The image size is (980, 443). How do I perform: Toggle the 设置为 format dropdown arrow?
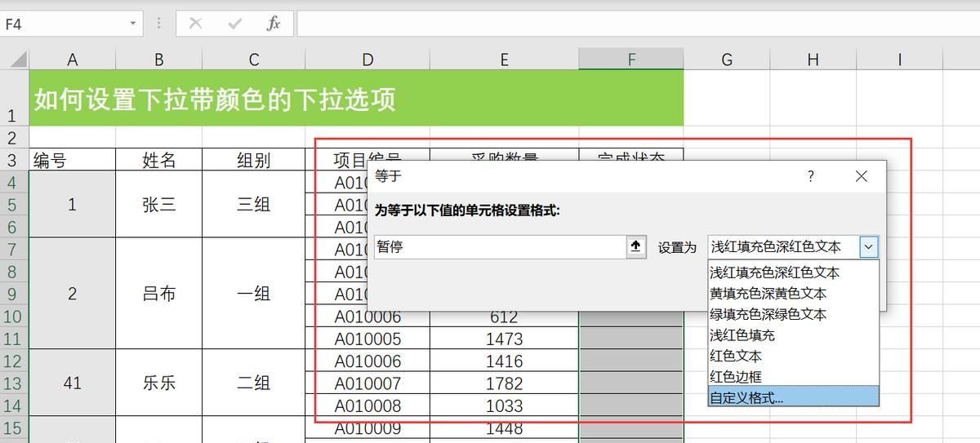869,246
